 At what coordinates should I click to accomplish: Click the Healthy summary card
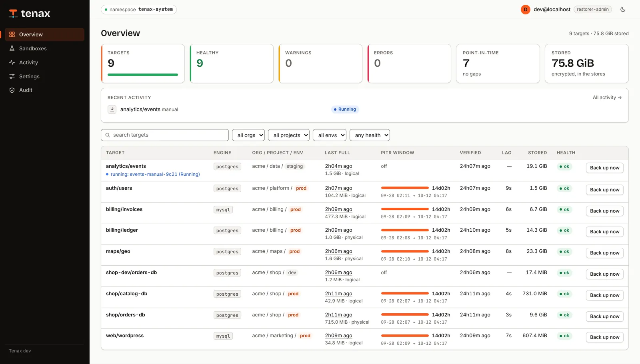tap(232, 64)
